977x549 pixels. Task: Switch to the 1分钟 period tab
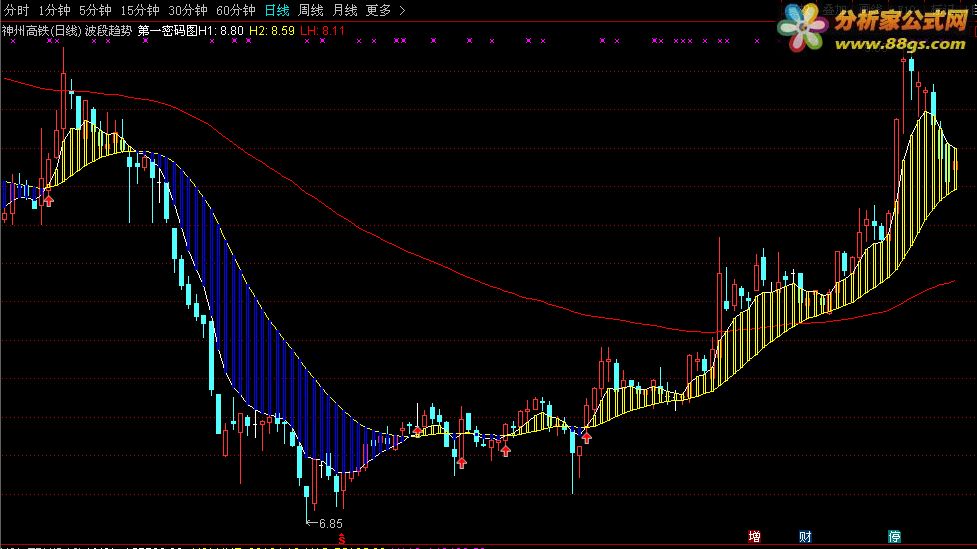(x=54, y=11)
